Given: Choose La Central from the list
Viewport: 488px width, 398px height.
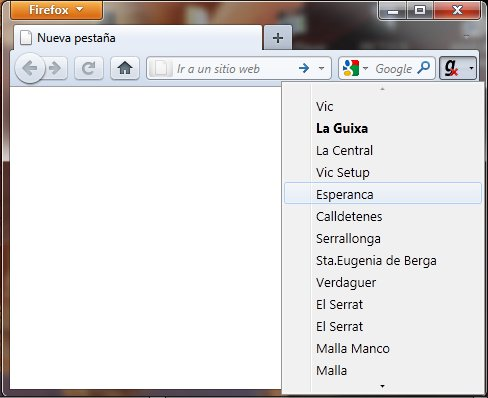Looking at the screenshot, I should click(383, 151).
